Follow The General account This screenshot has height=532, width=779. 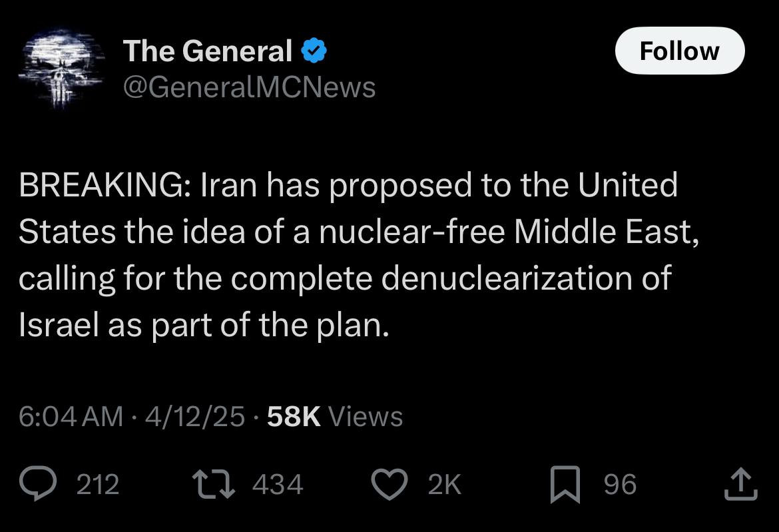point(679,51)
